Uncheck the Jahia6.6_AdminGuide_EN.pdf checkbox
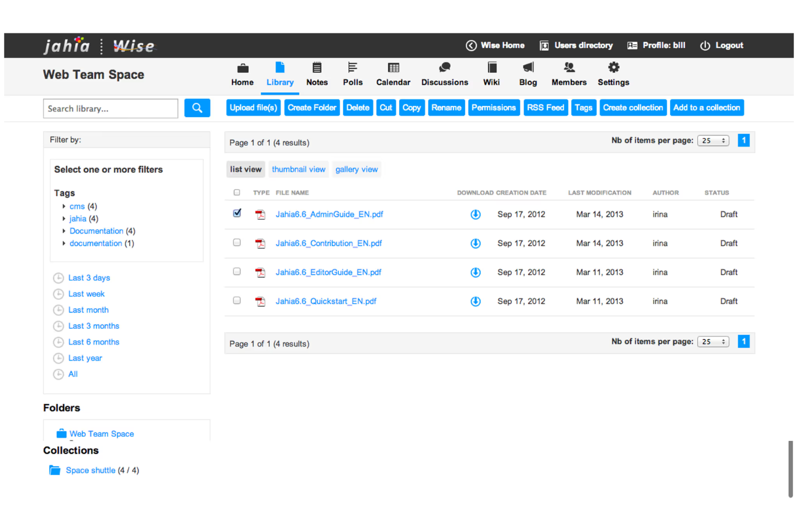 pyautogui.click(x=237, y=213)
